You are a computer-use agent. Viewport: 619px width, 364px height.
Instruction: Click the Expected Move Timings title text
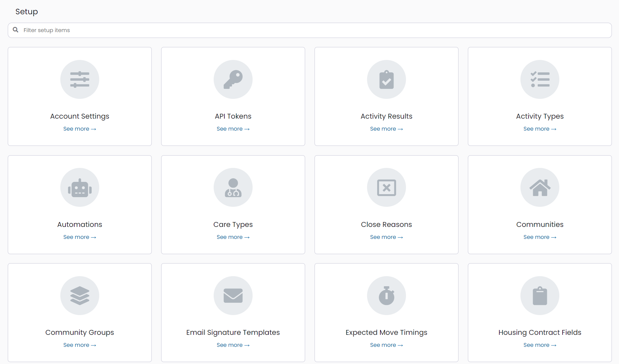coord(387,333)
